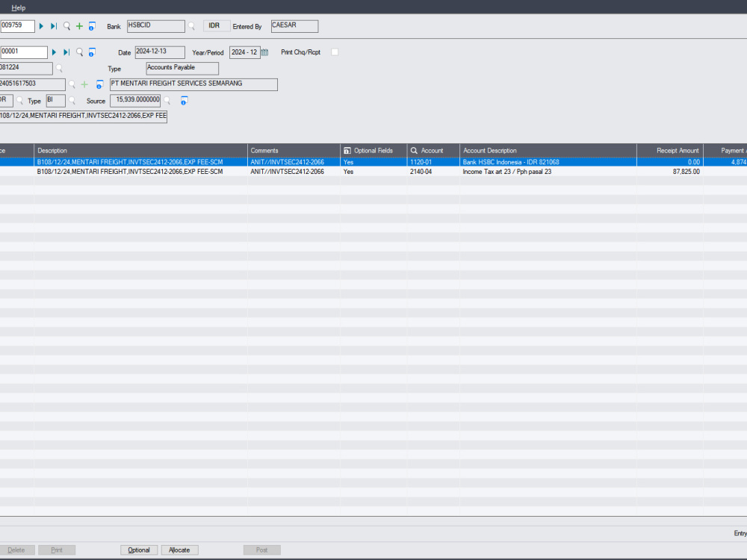The image size is (747, 560).
Task: Select row with account 2140-04
Action: (x=373, y=172)
